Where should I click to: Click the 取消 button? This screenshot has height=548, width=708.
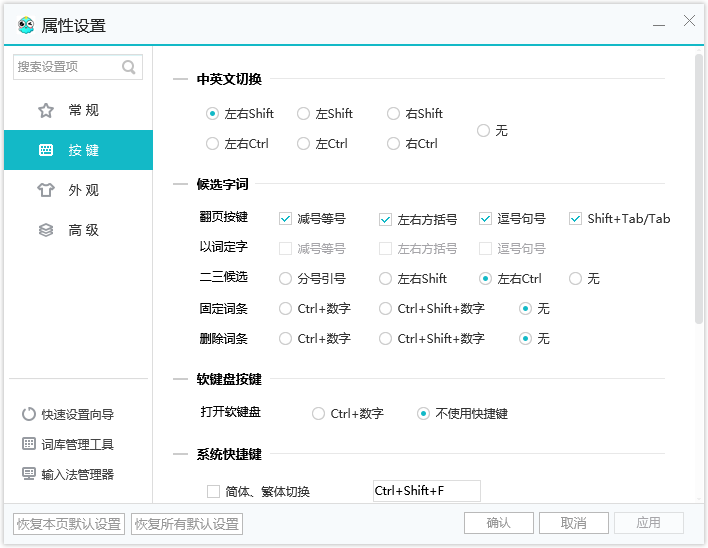point(573,523)
